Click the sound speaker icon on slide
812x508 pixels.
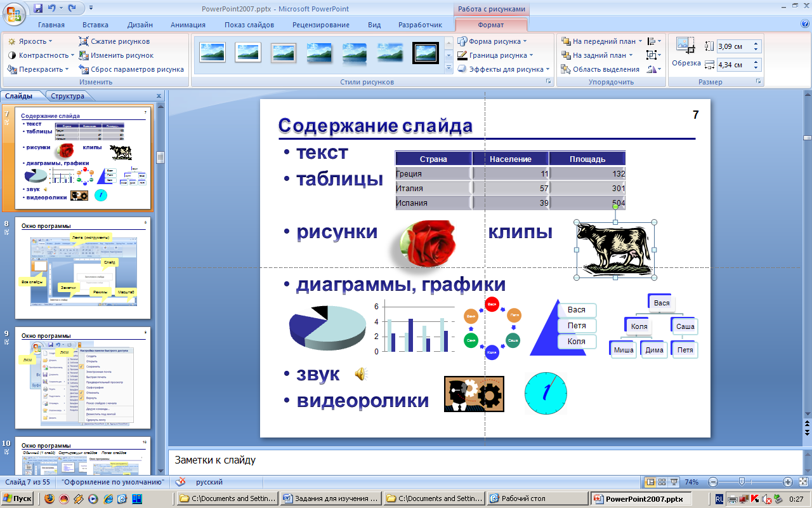(360, 374)
